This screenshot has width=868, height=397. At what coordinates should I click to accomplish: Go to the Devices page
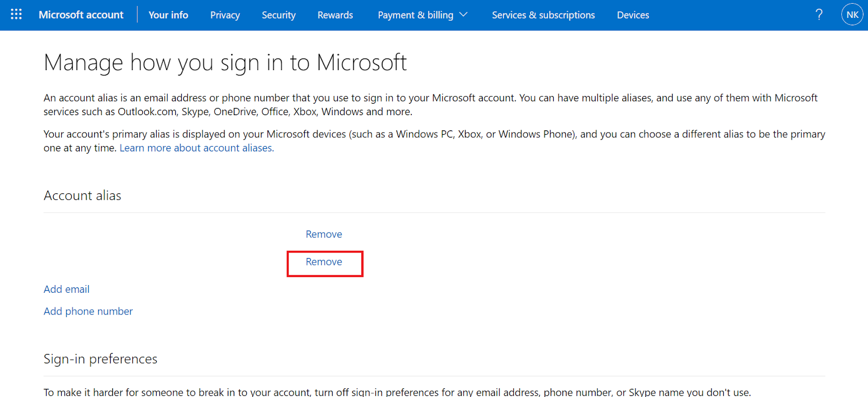[x=633, y=15]
